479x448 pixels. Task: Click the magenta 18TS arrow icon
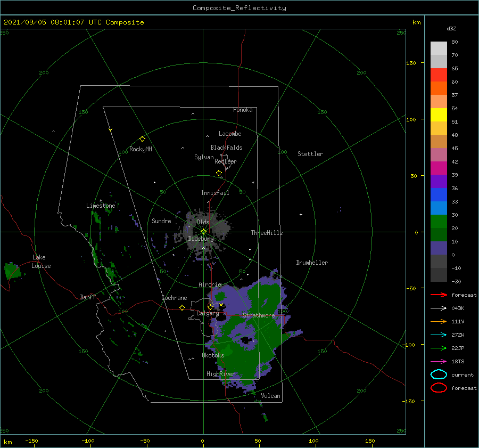(439, 362)
